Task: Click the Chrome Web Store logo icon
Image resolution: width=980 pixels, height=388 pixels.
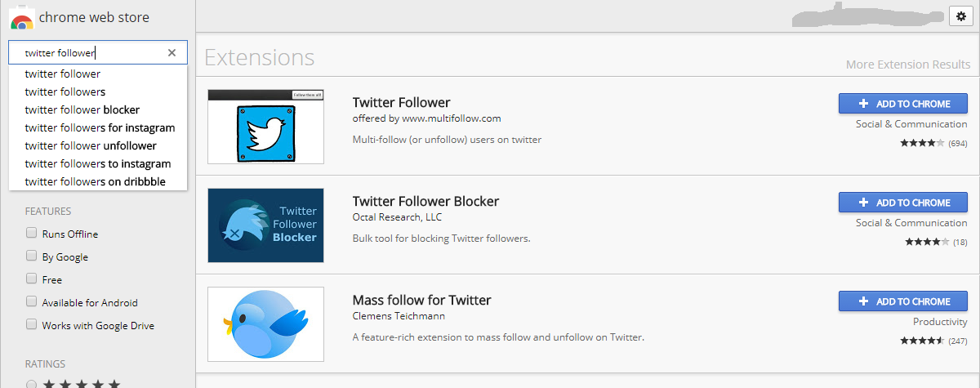Action: point(21,17)
